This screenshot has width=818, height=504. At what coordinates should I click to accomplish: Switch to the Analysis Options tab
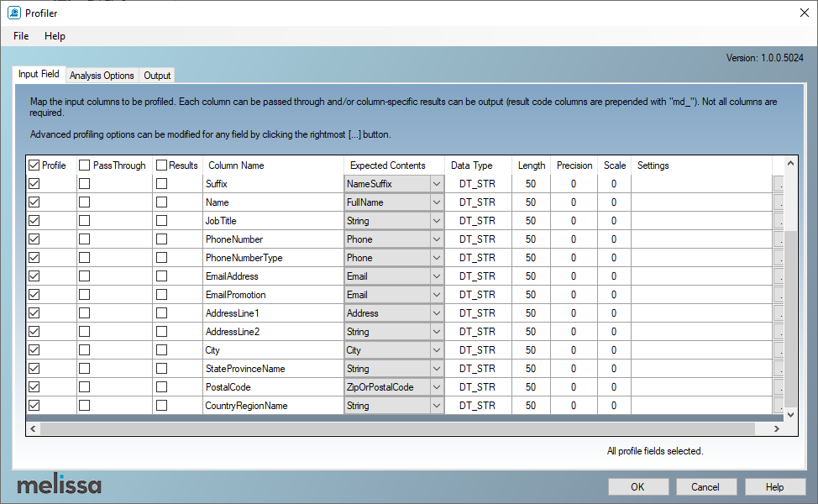(x=102, y=76)
